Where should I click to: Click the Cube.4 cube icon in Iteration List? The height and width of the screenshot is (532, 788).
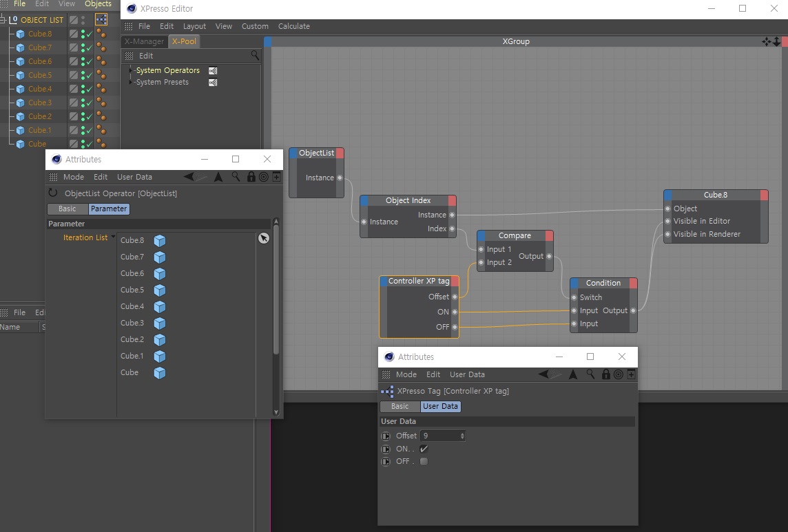coord(159,306)
